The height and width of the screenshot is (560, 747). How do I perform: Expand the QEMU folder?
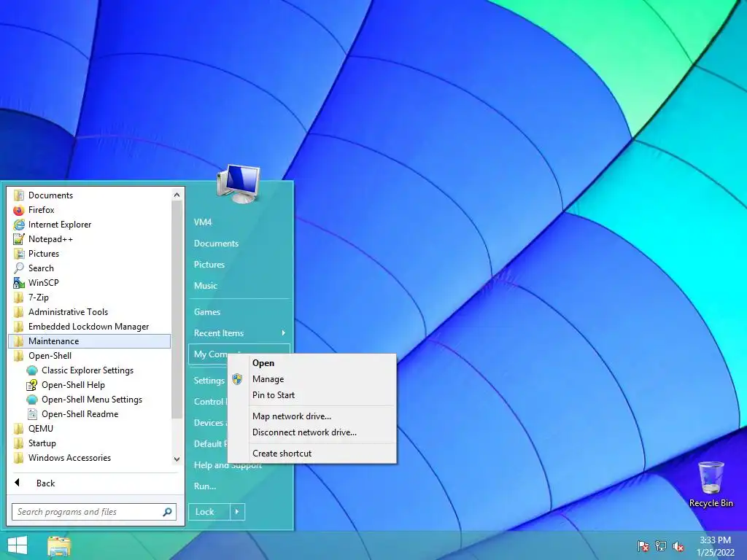click(89, 429)
